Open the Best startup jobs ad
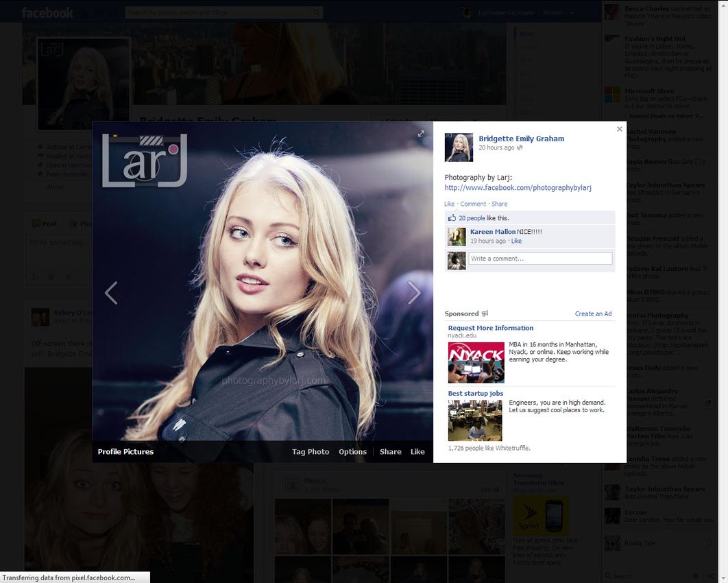The height and width of the screenshot is (583, 728). tap(476, 394)
